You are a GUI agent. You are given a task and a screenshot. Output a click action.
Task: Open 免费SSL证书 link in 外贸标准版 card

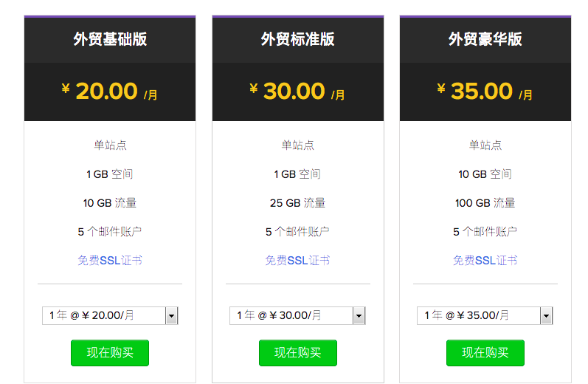(x=298, y=260)
